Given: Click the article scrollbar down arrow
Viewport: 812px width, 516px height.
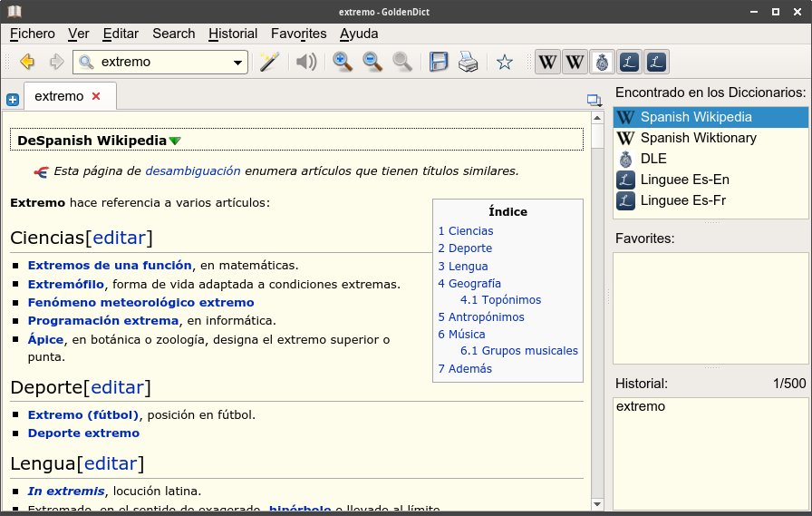Looking at the screenshot, I should [597, 503].
